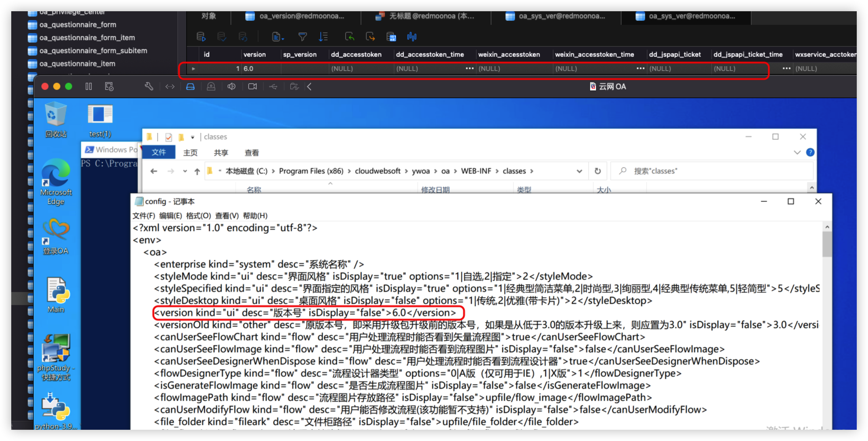Click the import data icon
The width and height of the screenshot is (868, 441).
click(349, 37)
